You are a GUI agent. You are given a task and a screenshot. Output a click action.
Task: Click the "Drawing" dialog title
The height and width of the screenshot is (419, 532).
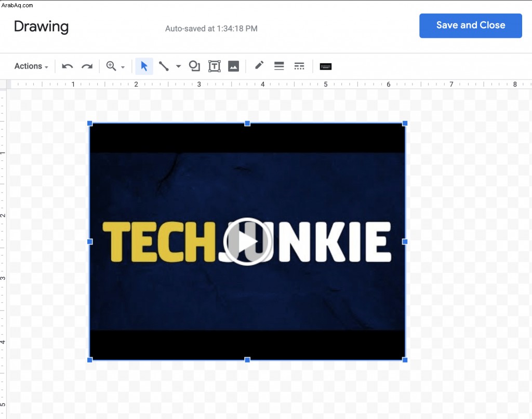pos(41,27)
